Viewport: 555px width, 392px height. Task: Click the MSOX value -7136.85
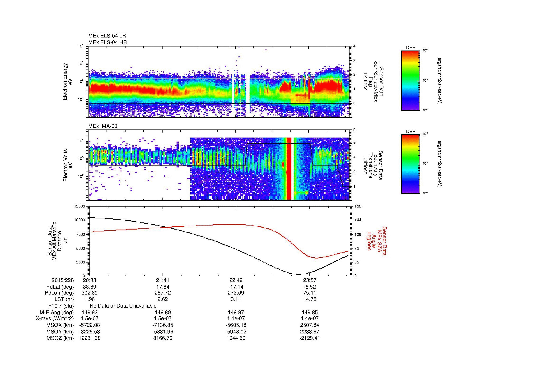[163, 325]
